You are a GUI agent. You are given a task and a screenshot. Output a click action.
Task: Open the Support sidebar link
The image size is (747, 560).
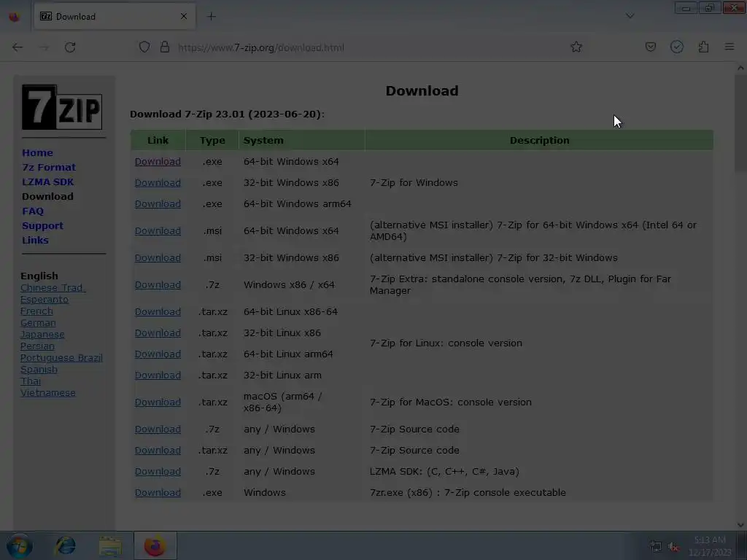tap(42, 226)
